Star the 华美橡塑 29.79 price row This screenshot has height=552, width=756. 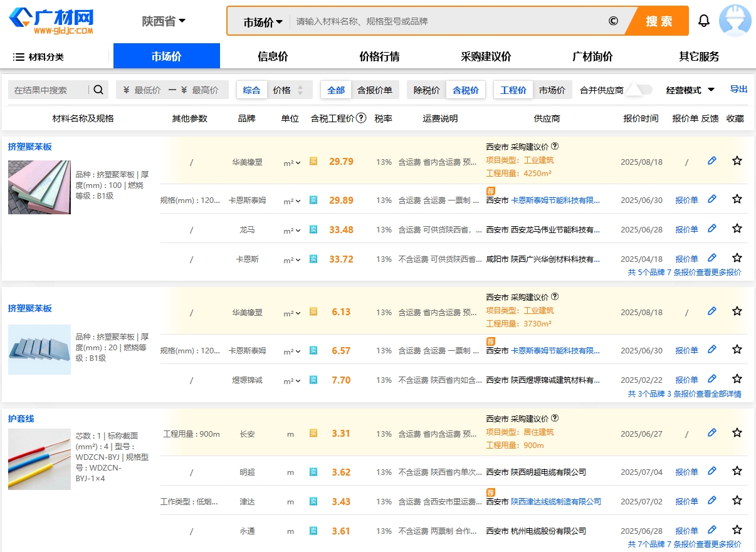(x=737, y=161)
